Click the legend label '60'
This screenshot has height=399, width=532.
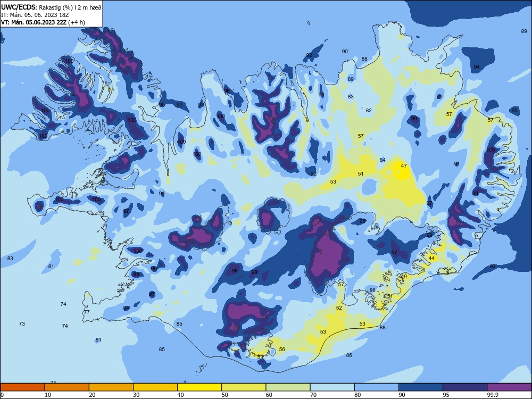[269, 395]
